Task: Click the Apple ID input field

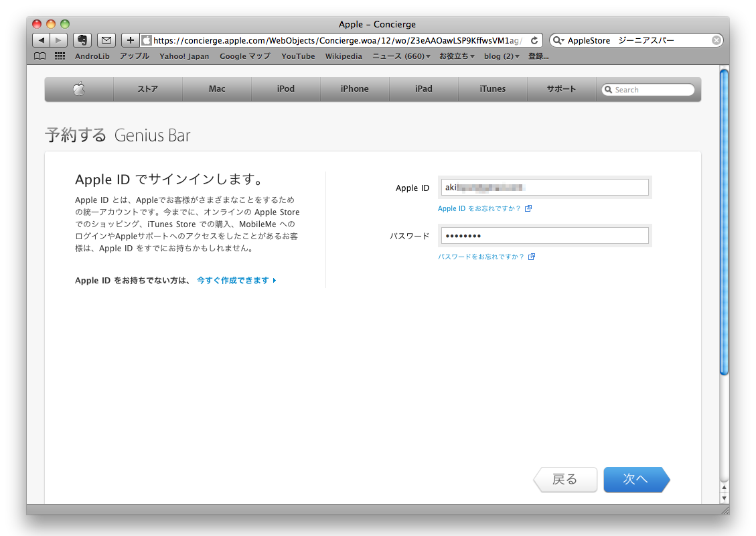Action: pos(545,187)
